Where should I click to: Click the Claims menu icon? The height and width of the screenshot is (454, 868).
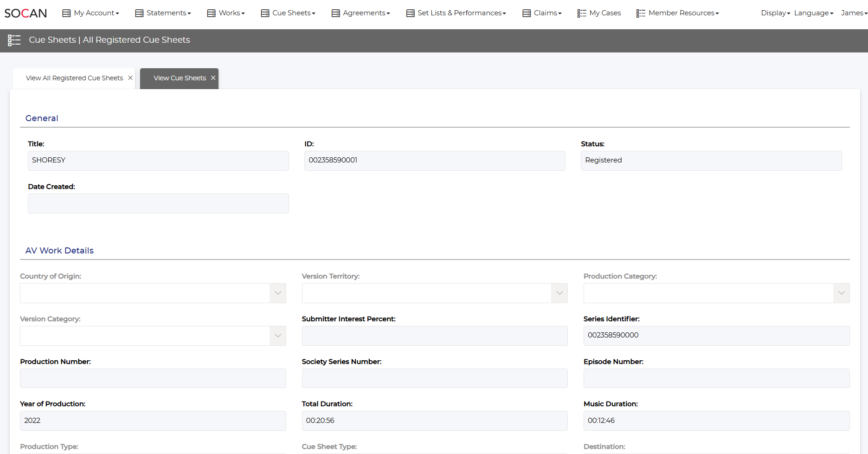click(527, 13)
